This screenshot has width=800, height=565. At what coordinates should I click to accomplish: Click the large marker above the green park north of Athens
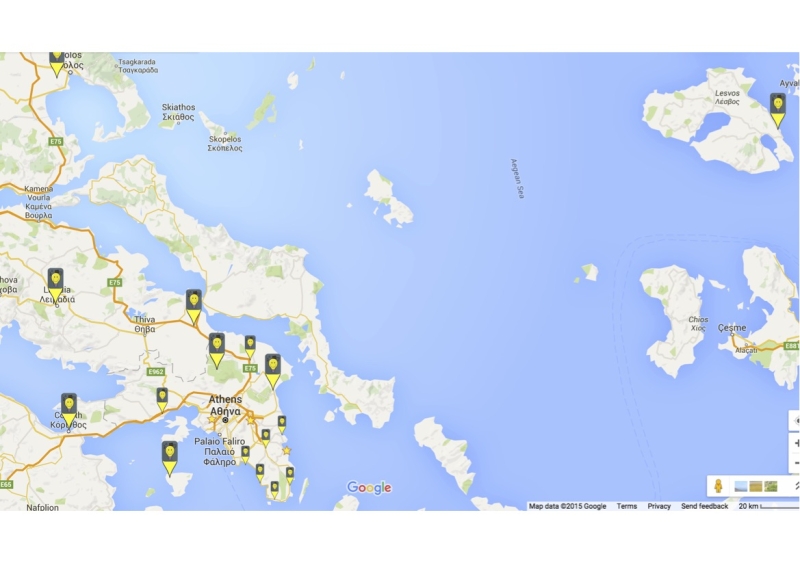point(217,350)
